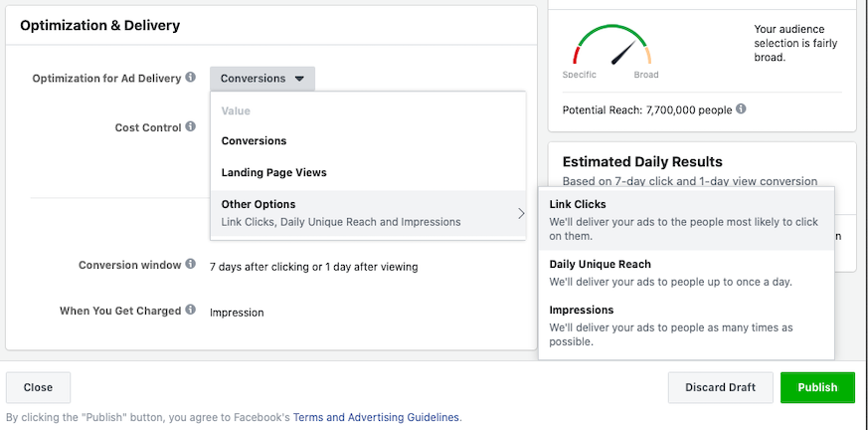Choose Impressions optimization option

click(x=686, y=325)
